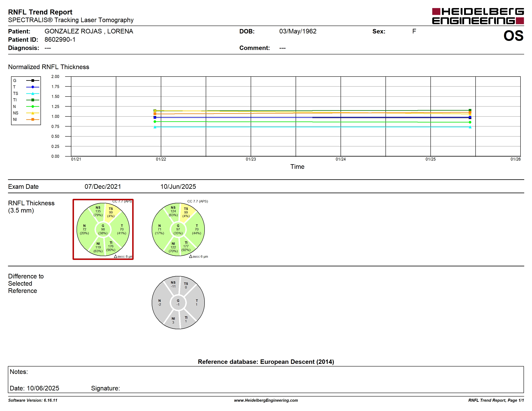Click the Reference database European Descent text

[x=266, y=362]
